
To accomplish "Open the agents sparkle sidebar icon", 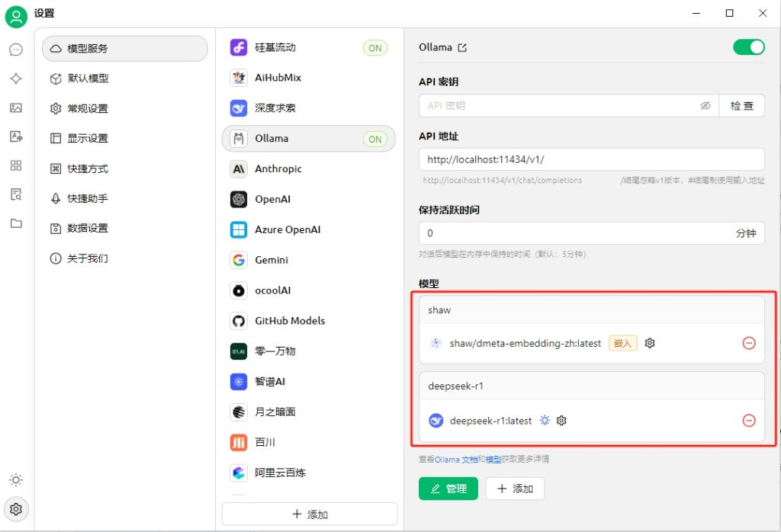I will [x=16, y=79].
